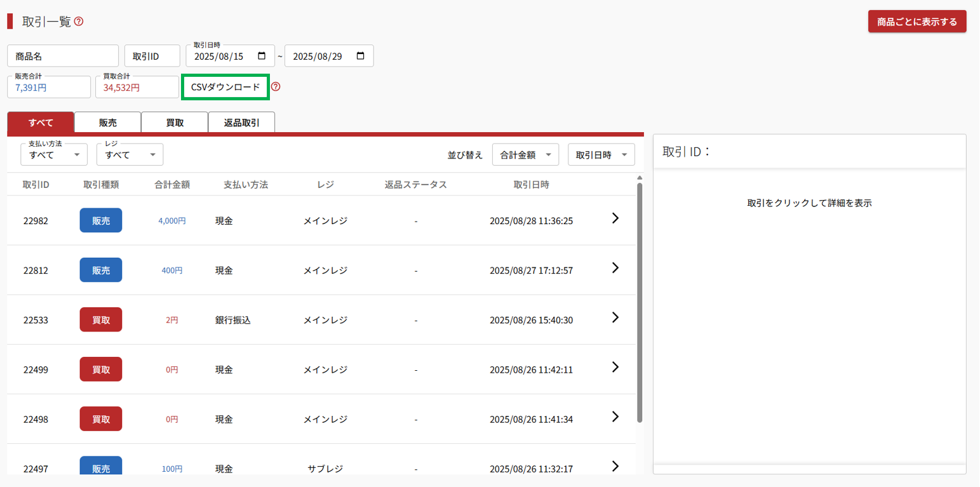The width and height of the screenshot is (980, 487).
Task: Open details arrow for transaction 22982
Action: click(614, 218)
